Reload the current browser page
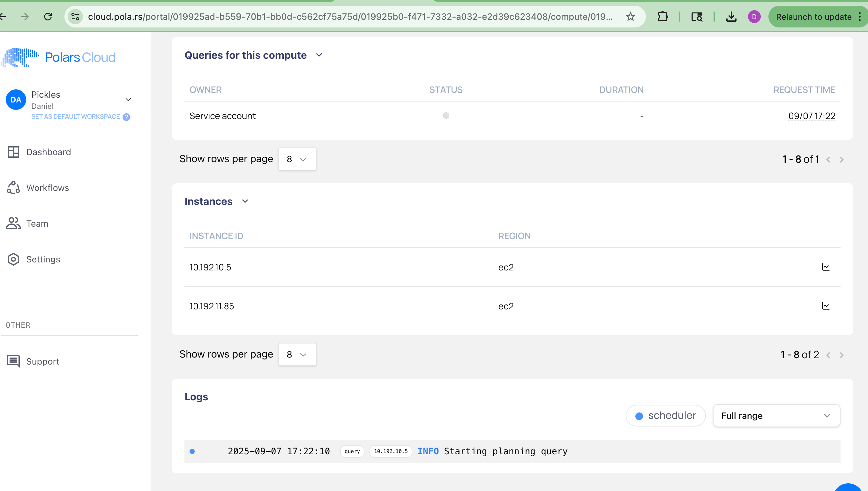 click(x=48, y=17)
